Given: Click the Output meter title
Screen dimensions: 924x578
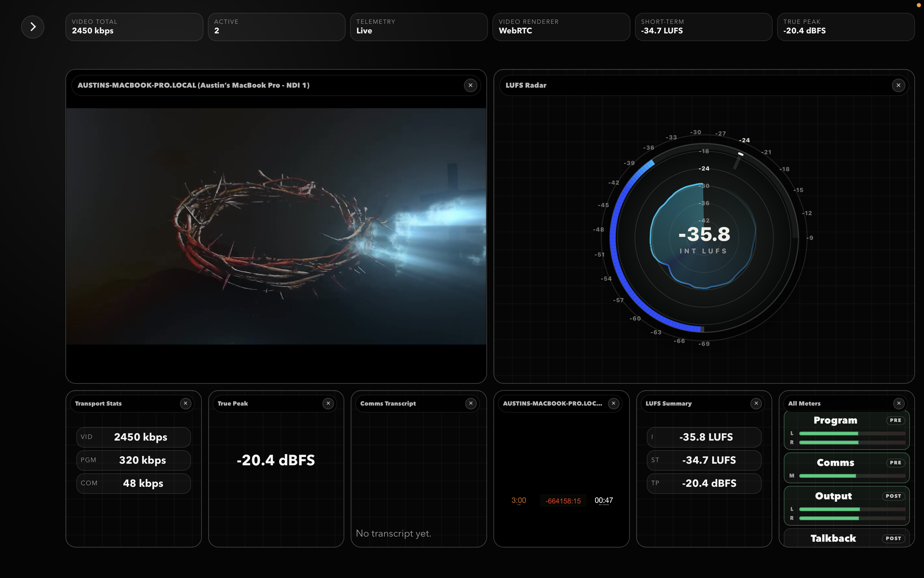Looking at the screenshot, I should click(834, 496).
